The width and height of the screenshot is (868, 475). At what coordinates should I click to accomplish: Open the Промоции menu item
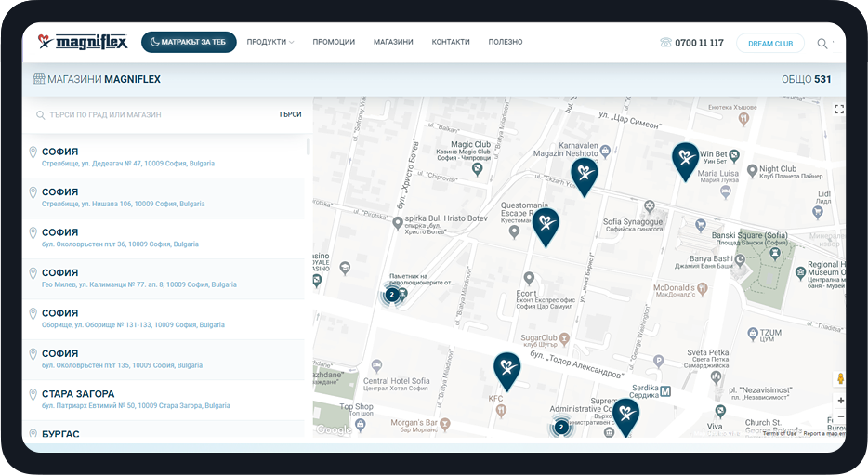(334, 43)
